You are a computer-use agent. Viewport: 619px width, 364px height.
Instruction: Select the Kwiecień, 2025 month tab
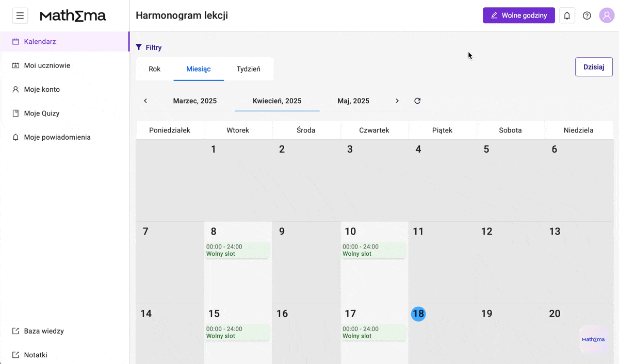pos(277,101)
